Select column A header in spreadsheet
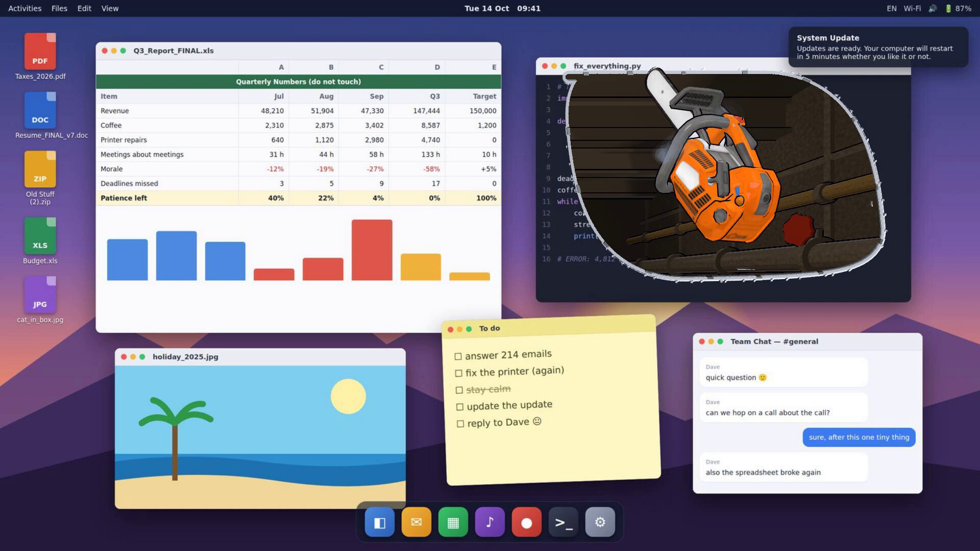The image size is (980, 551). pyautogui.click(x=263, y=67)
